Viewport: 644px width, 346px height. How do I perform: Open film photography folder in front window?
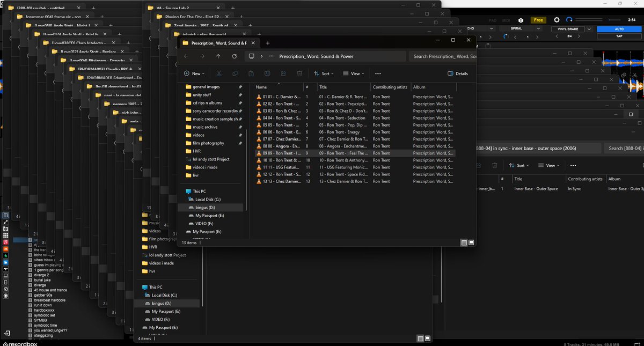tap(208, 143)
